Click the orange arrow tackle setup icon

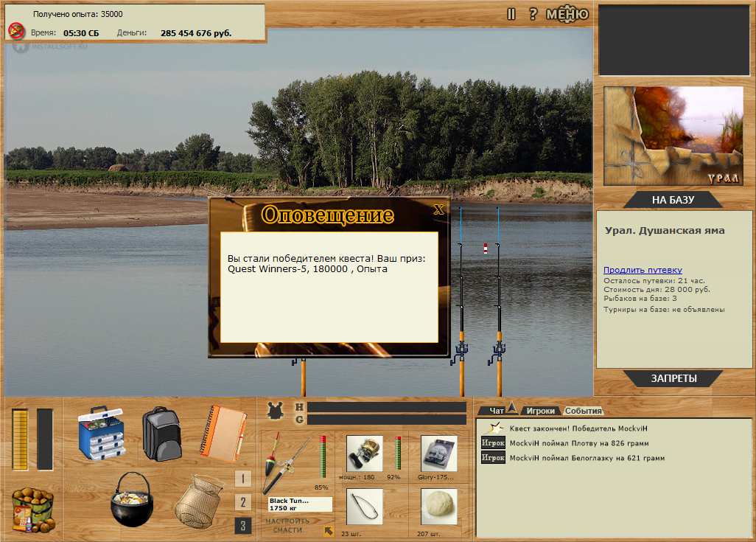329,531
